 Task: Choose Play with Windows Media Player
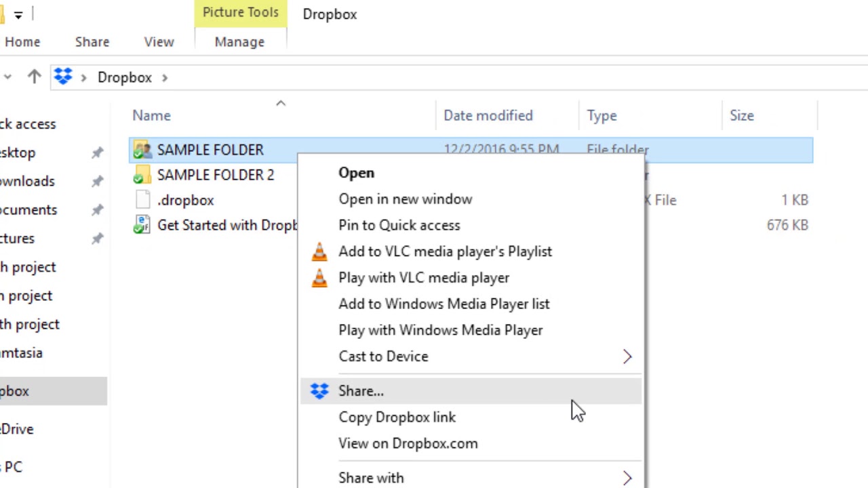pos(471,330)
